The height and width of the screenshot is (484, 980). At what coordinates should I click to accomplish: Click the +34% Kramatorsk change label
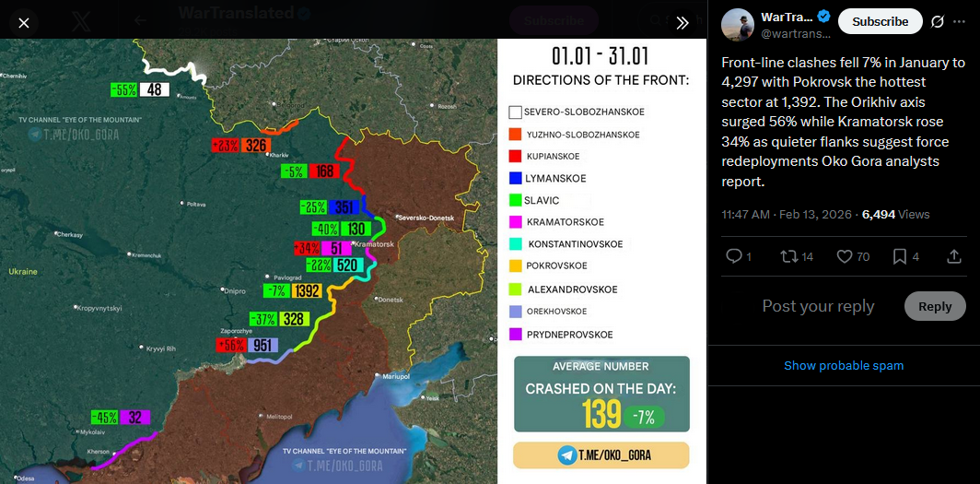307,248
